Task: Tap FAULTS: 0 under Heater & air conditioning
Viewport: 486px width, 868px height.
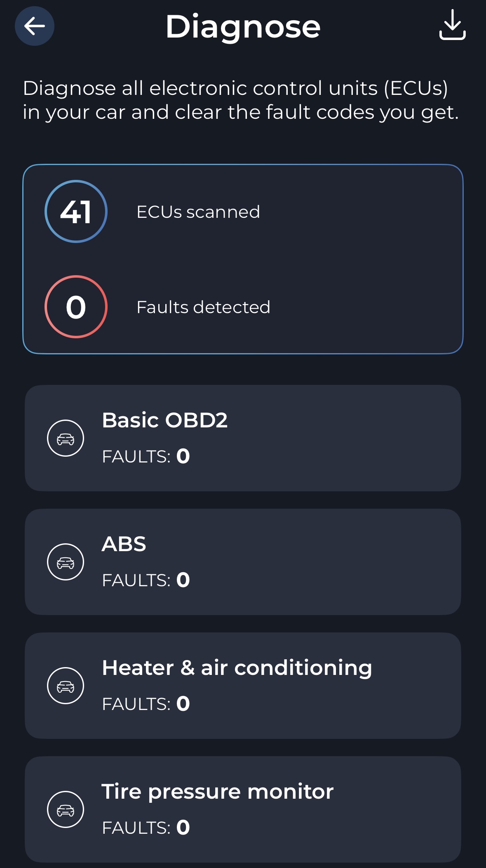Action: point(146,704)
